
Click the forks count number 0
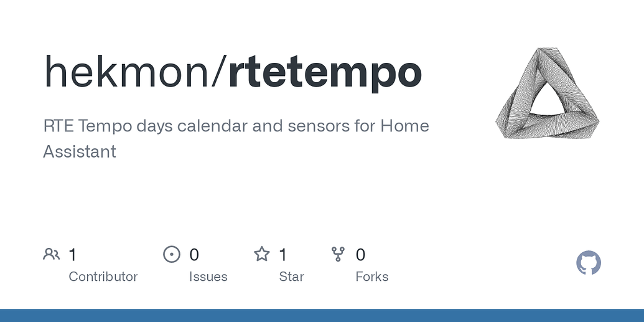point(360,255)
